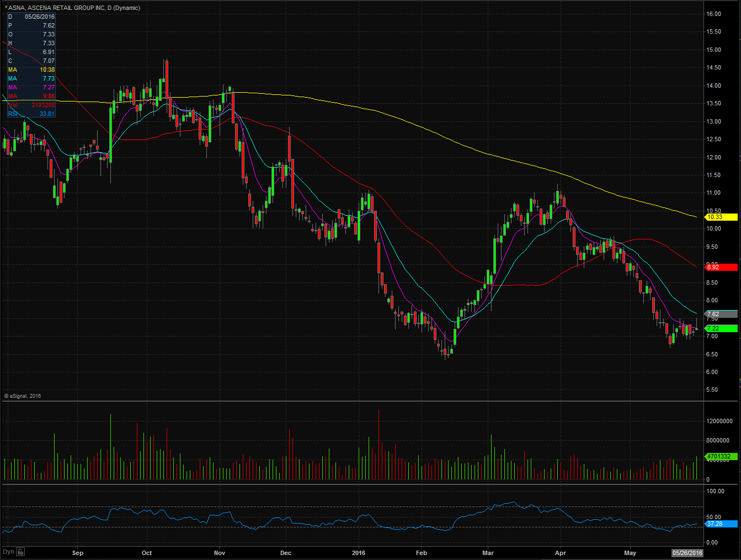Click the 100.00 RSI scale label

716,491
